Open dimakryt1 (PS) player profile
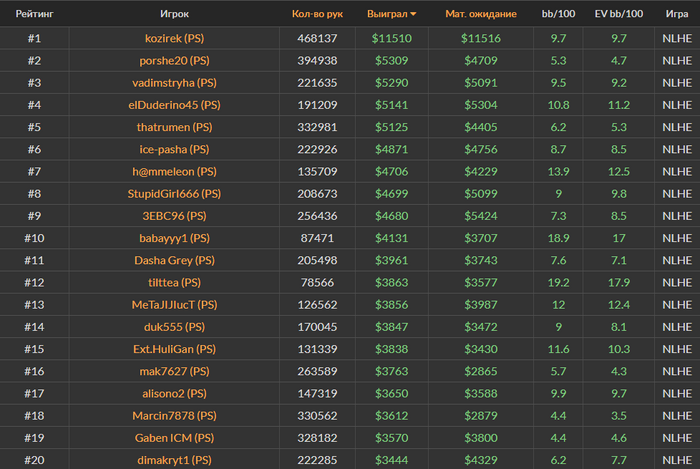 coord(175,460)
